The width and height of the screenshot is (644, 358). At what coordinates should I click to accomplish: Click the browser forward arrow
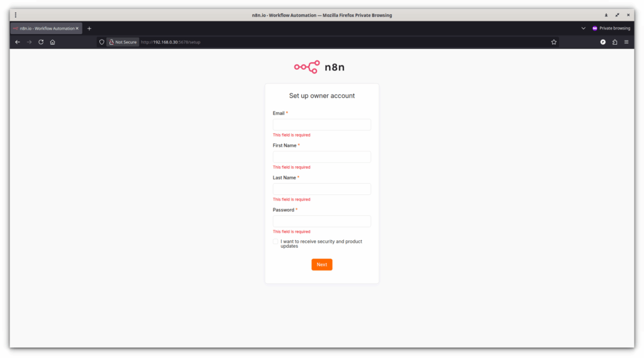(x=29, y=42)
